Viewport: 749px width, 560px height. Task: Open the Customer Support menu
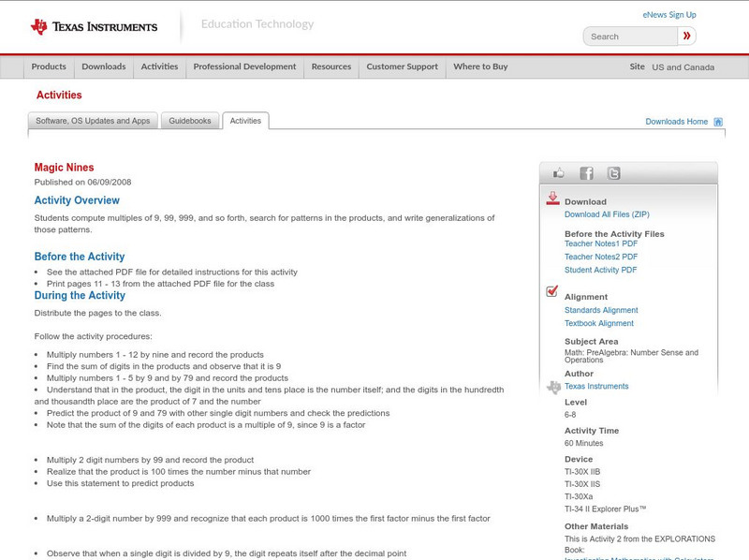click(x=403, y=66)
